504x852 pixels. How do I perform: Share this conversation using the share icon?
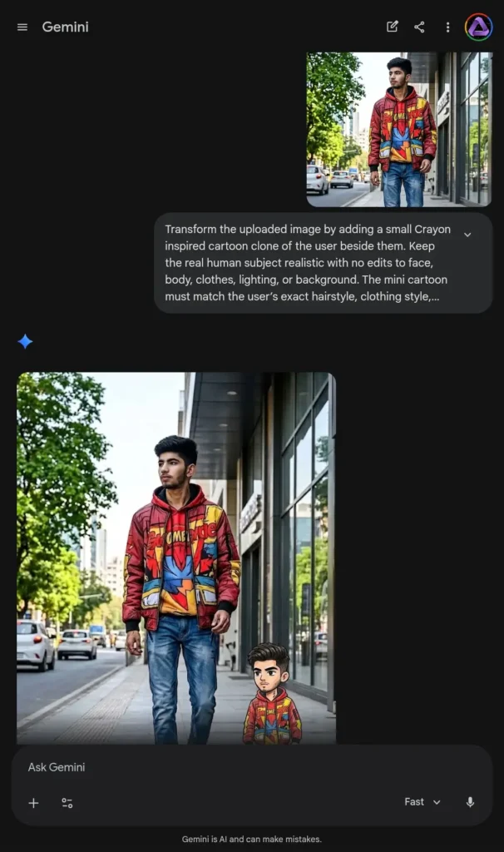click(x=419, y=27)
